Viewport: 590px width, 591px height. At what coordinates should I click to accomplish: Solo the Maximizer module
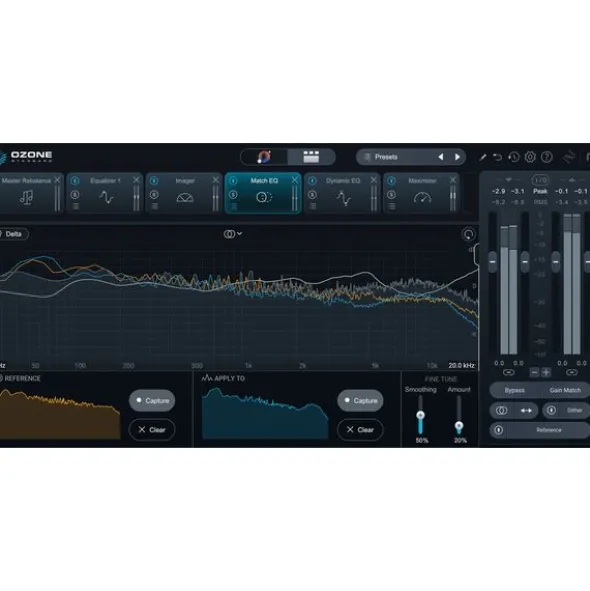(x=391, y=195)
